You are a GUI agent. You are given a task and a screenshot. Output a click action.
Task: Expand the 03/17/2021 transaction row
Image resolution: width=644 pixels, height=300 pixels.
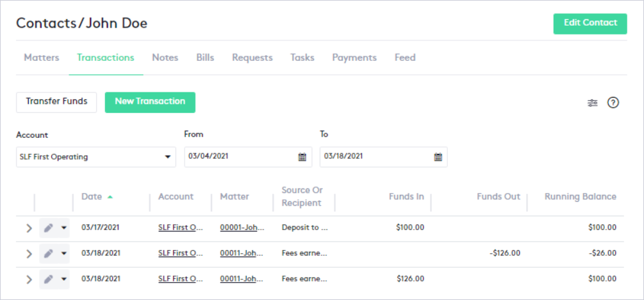(x=28, y=228)
